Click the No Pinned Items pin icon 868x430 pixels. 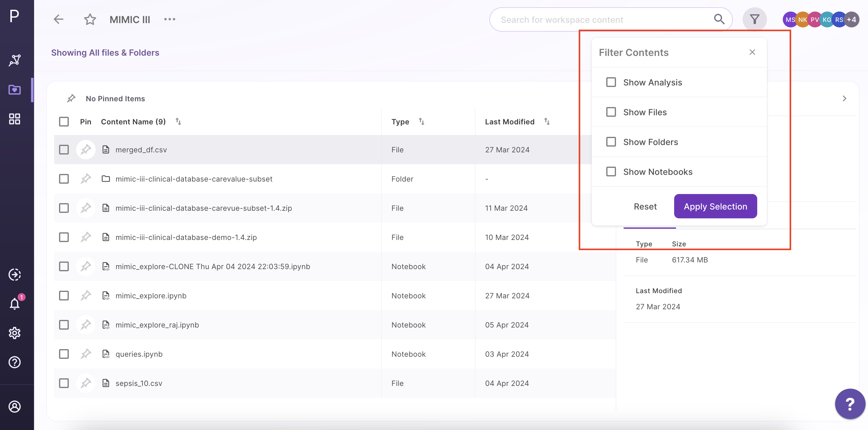pyautogui.click(x=71, y=98)
